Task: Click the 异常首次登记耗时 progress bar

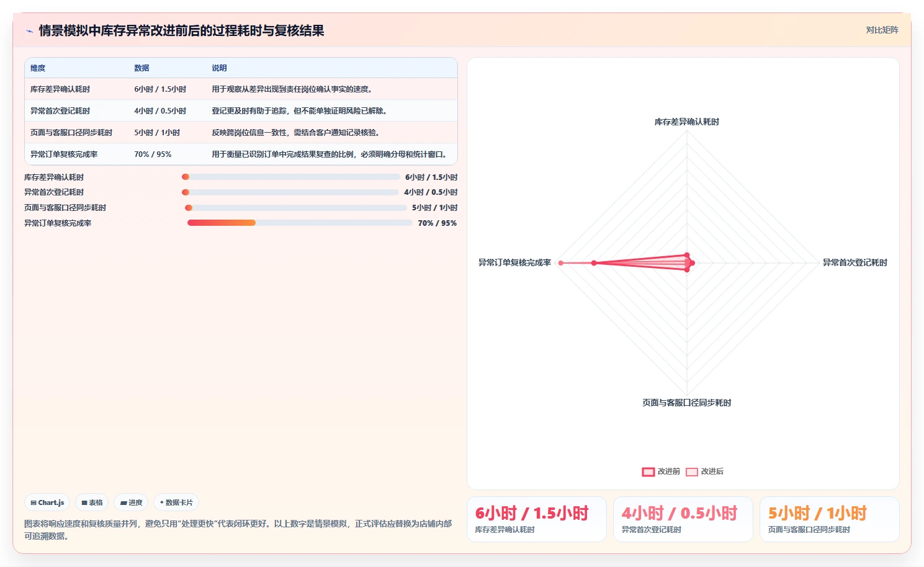Action: (x=290, y=192)
